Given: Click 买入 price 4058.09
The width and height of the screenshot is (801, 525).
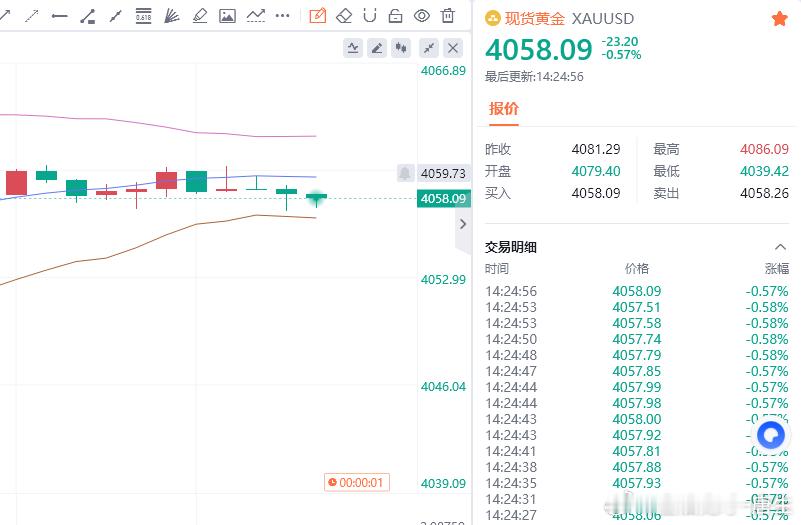Looking at the screenshot, I should tap(596, 193).
